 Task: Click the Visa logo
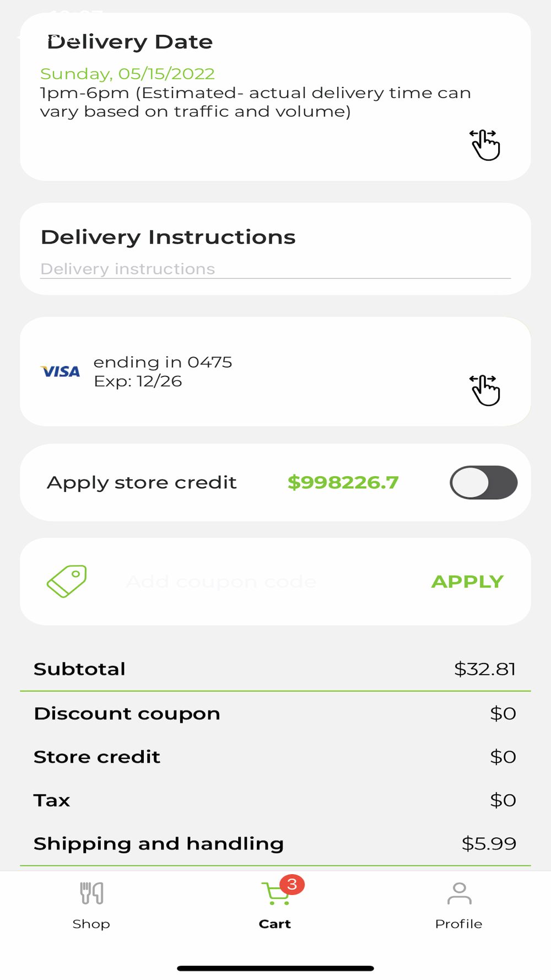pyautogui.click(x=61, y=371)
